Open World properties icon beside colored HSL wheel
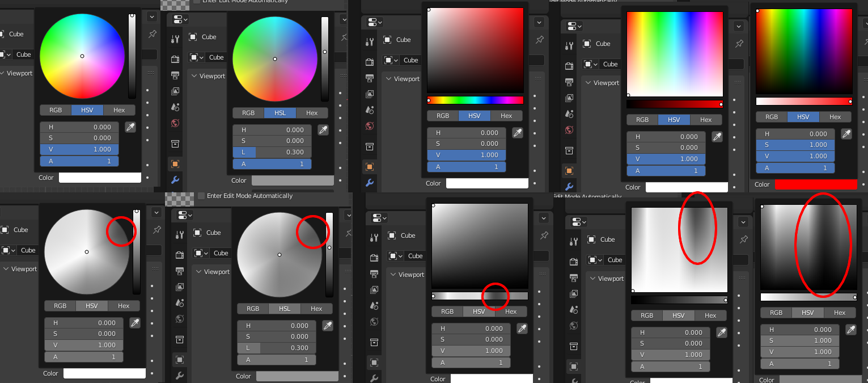This screenshot has height=383, width=868. coord(175,123)
